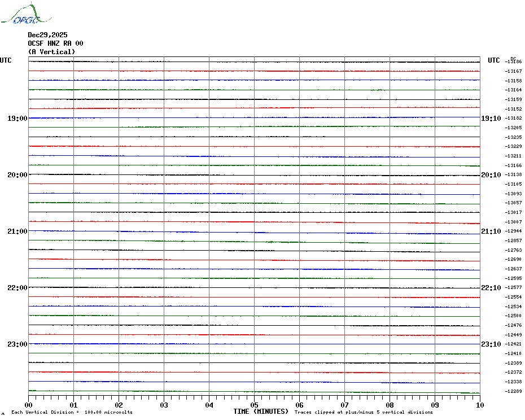Click the '04' minute axis label
This screenshot has height=420, width=525.
coord(209,405)
